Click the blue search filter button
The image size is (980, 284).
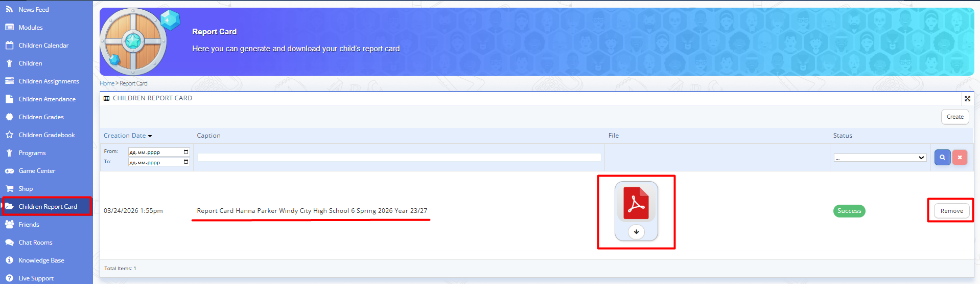tap(942, 158)
